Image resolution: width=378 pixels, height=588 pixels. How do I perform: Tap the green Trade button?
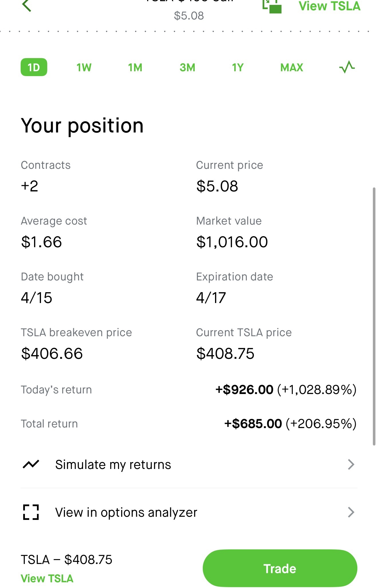280,568
